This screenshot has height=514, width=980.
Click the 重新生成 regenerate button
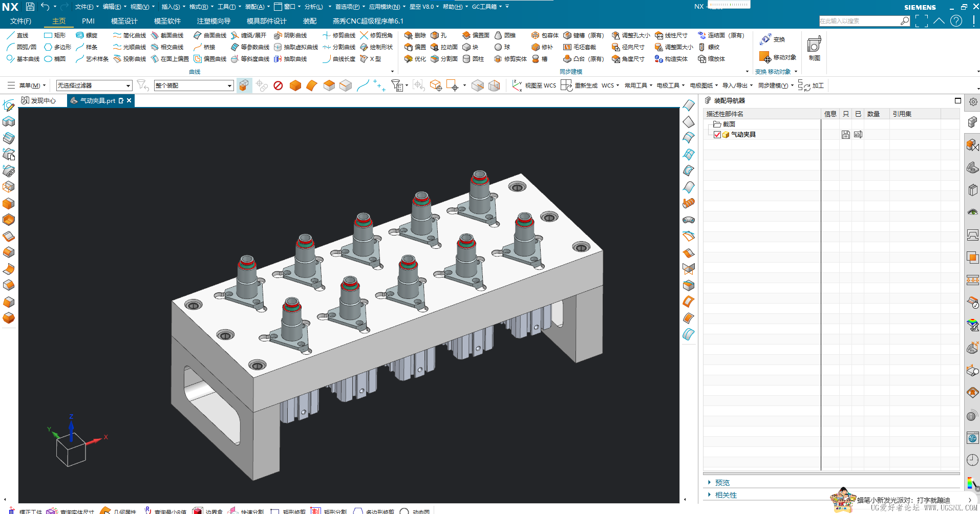[579, 85]
